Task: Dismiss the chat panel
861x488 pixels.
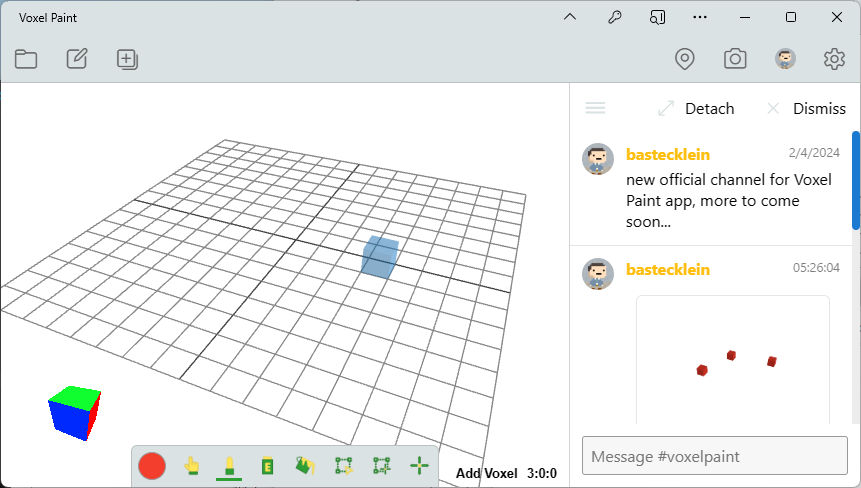Action: [x=806, y=109]
